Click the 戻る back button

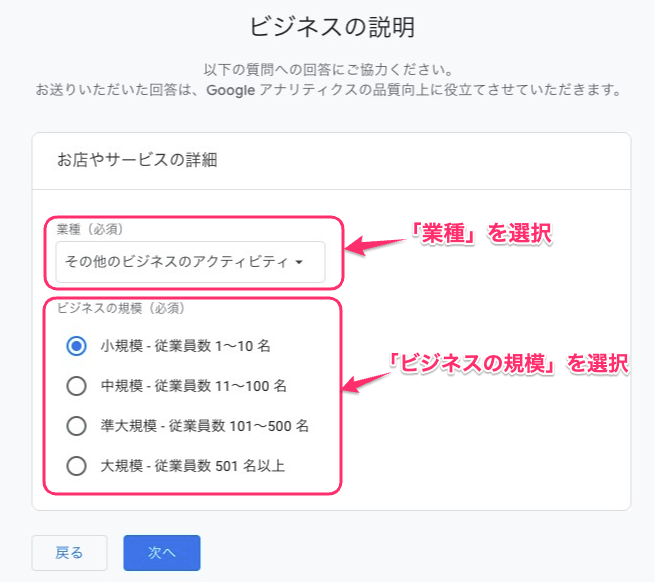click(x=69, y=552)
